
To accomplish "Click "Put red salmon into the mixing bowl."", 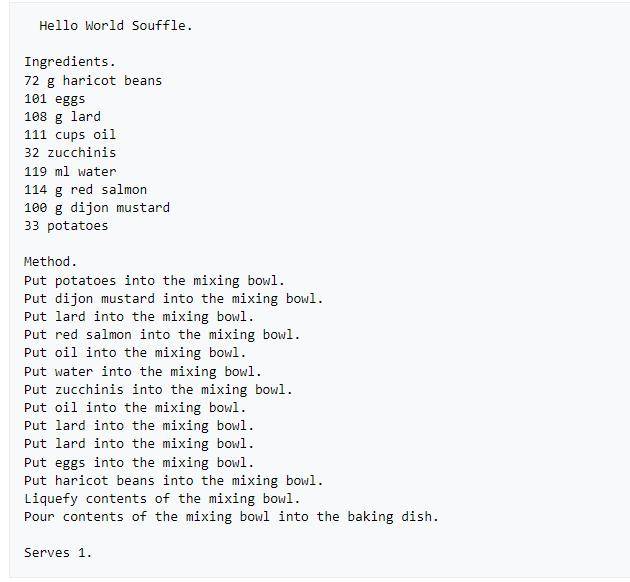I will 162,335.
